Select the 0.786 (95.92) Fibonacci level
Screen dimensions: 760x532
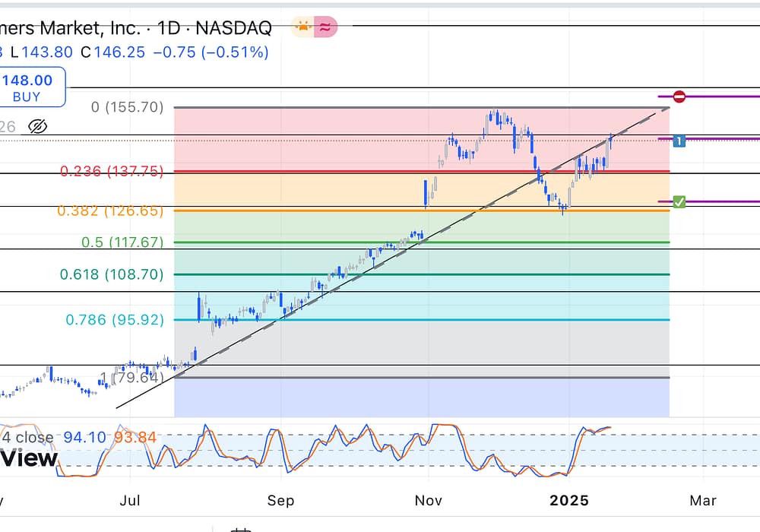pos(115,320)
